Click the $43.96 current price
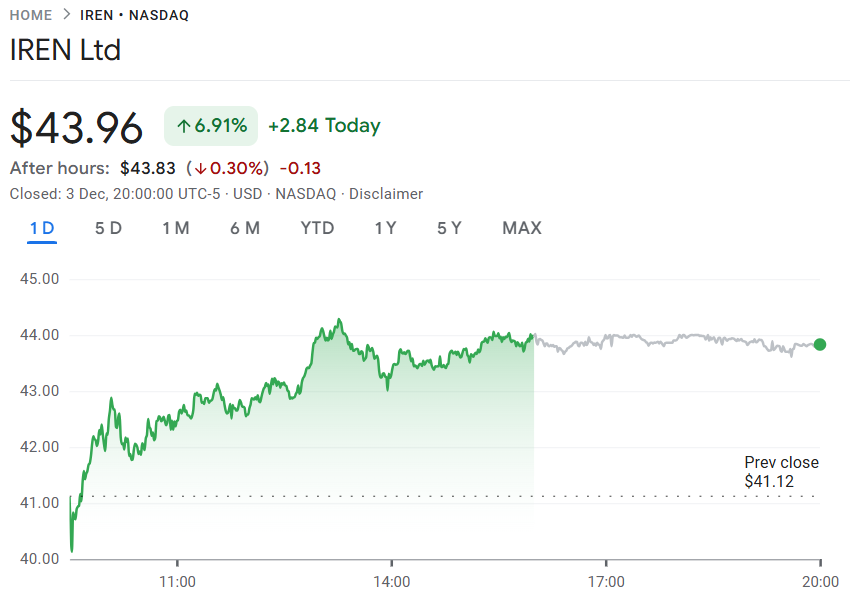This screenshot has height=605, width=850. 77,127
